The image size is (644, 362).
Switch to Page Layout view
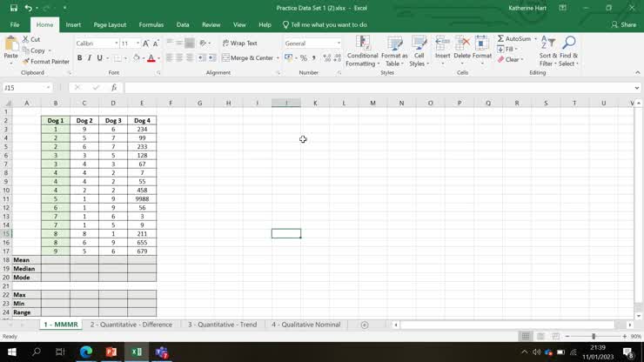[x=540, y=337]
